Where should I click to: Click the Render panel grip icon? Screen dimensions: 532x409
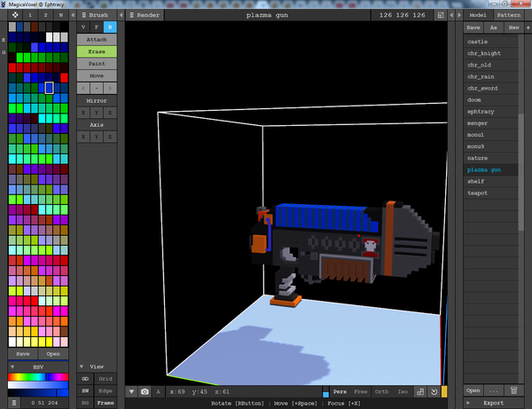129,15
